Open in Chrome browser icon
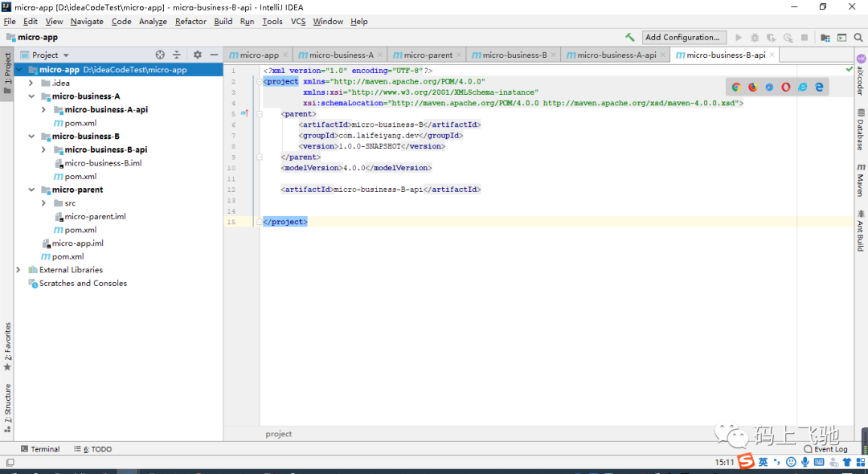The width and height of the screenshot is (868, 474). 735,87
